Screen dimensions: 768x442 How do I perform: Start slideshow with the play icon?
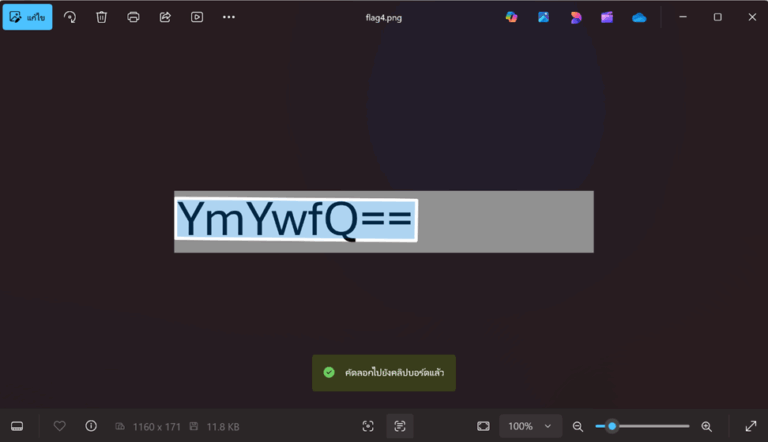pos(197,17)
